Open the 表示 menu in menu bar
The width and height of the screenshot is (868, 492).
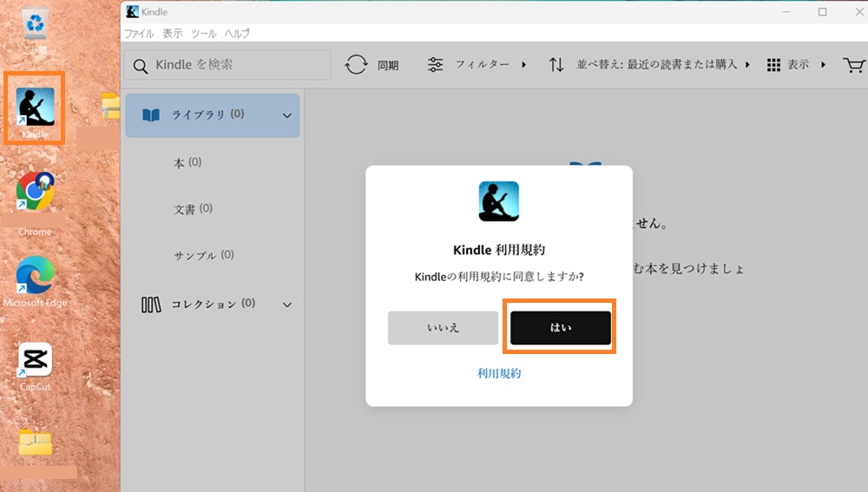[172, 33]
